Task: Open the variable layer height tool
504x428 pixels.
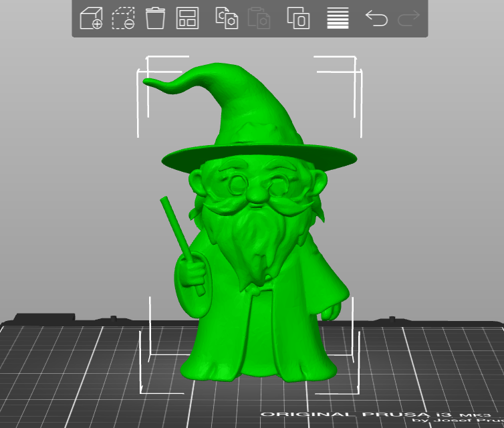Action: click(x=338, y=18)
